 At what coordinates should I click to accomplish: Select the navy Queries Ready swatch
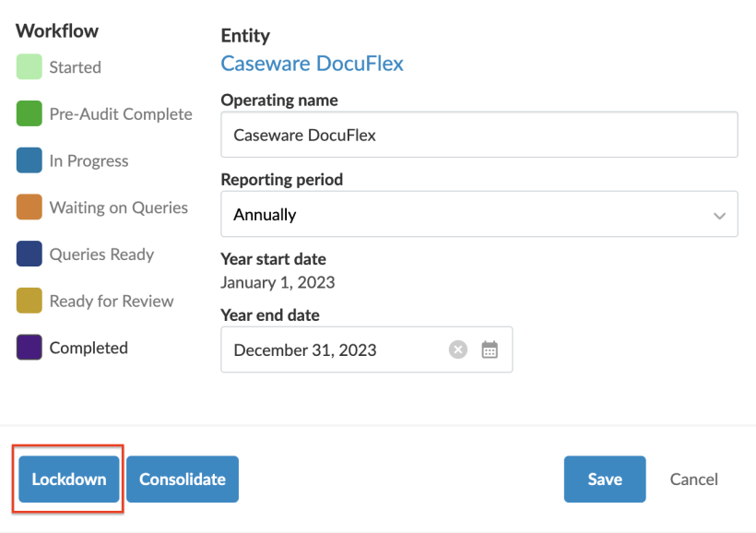click(x=30, y=255)
